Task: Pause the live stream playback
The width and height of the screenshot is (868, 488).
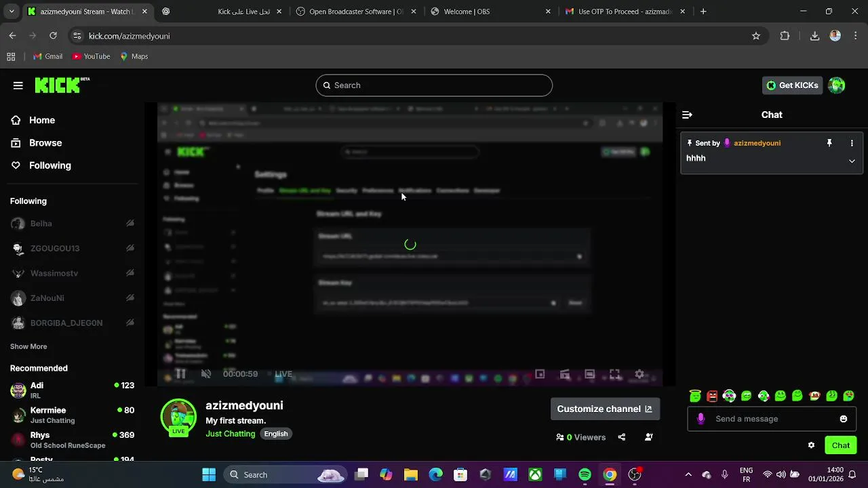Action: (180, 374)
